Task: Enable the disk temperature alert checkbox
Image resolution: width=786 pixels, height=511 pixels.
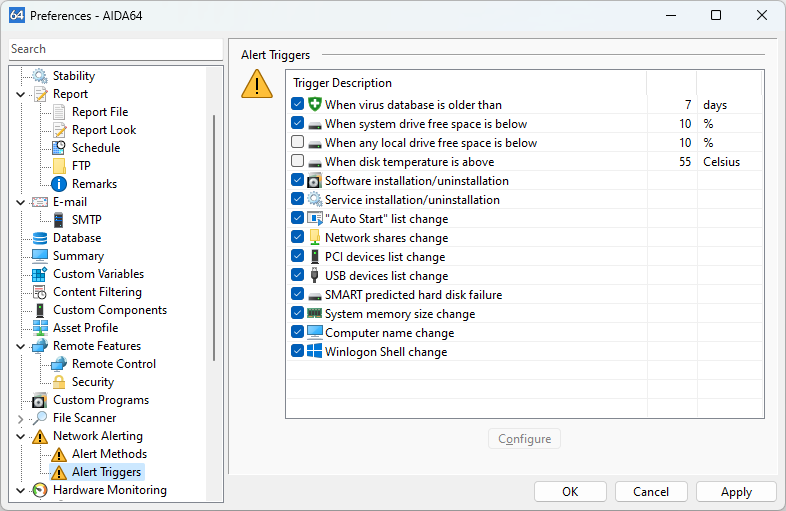Action: click(x=297, y=162)
